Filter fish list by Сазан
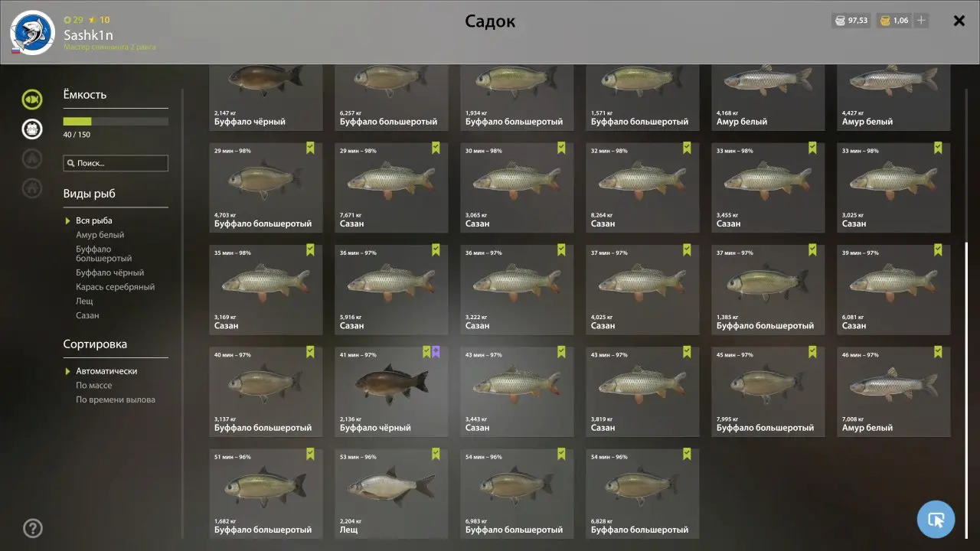 (x=87, y=315)
